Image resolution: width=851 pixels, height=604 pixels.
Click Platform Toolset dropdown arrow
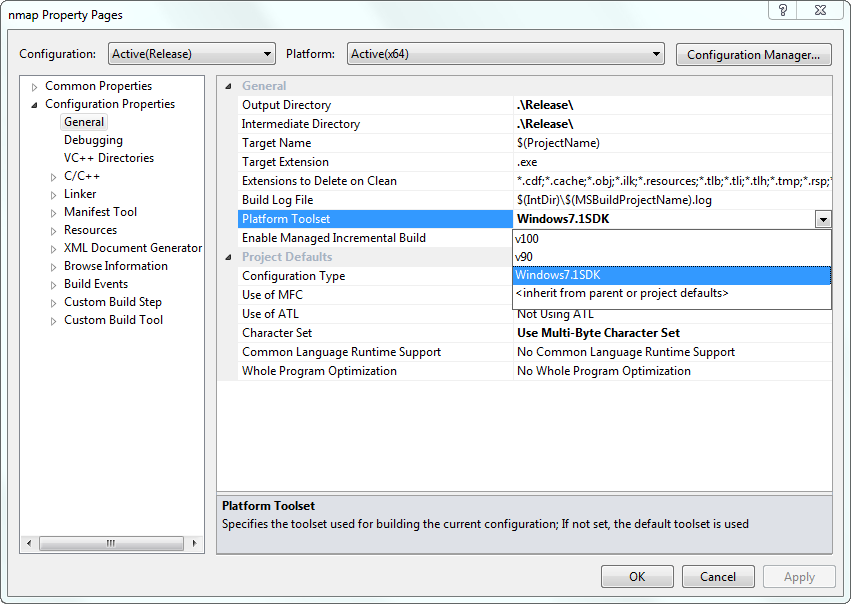point(823,219)
